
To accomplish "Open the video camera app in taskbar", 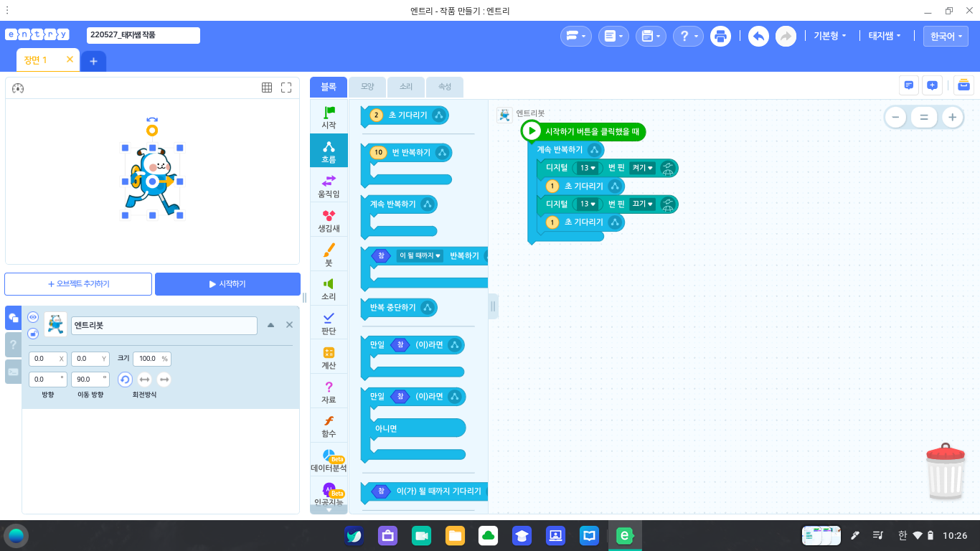I will pyautogui.click(x=421, y=535).
